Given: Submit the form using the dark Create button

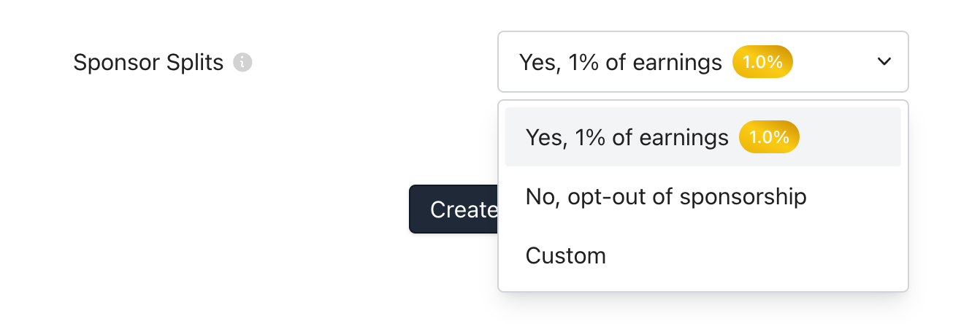Looking at the screenshot, I should 454,209.
